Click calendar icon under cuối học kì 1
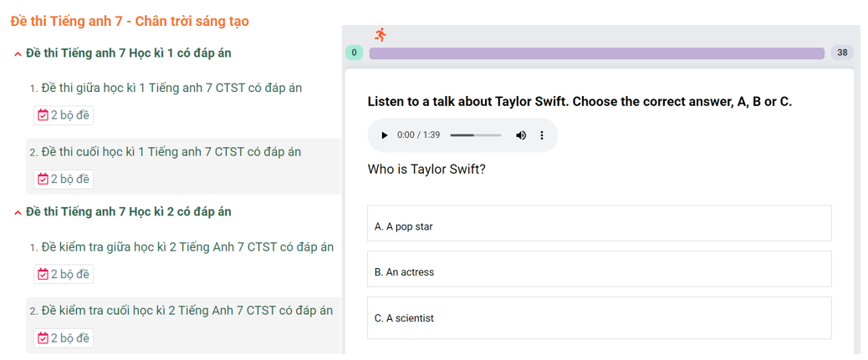Screen dimensions: 868x360 point(43,179)
